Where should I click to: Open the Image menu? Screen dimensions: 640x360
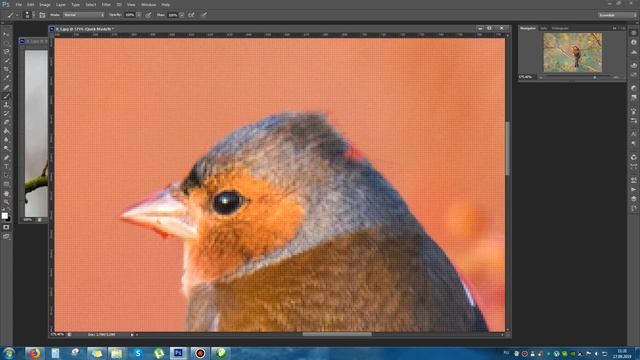click(45, 4)
